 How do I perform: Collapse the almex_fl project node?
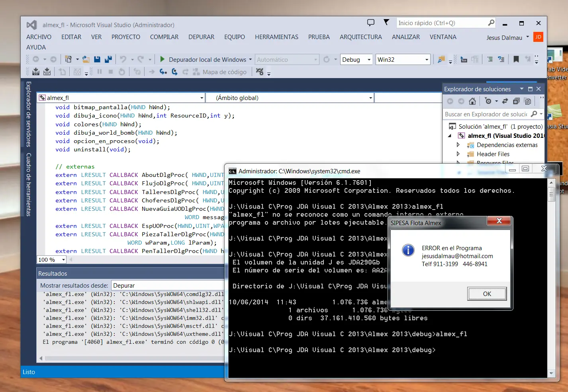point(450,135)
